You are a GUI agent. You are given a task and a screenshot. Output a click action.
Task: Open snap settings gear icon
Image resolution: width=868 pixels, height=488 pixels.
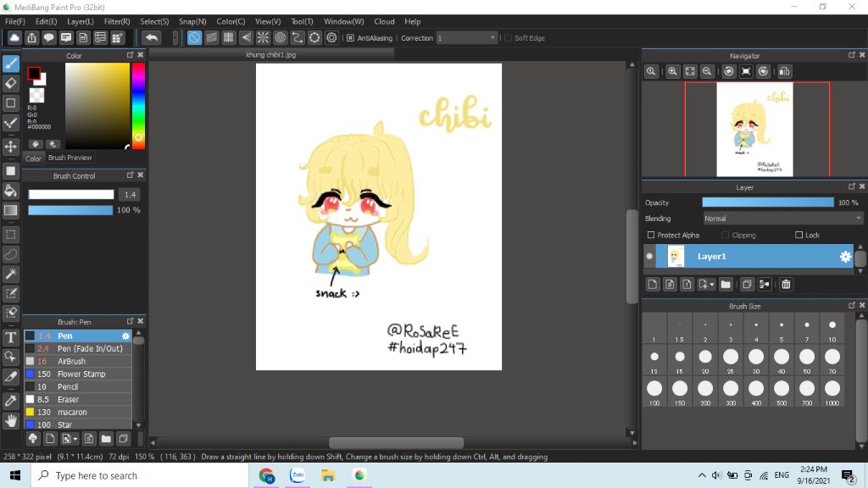point(331,37)
